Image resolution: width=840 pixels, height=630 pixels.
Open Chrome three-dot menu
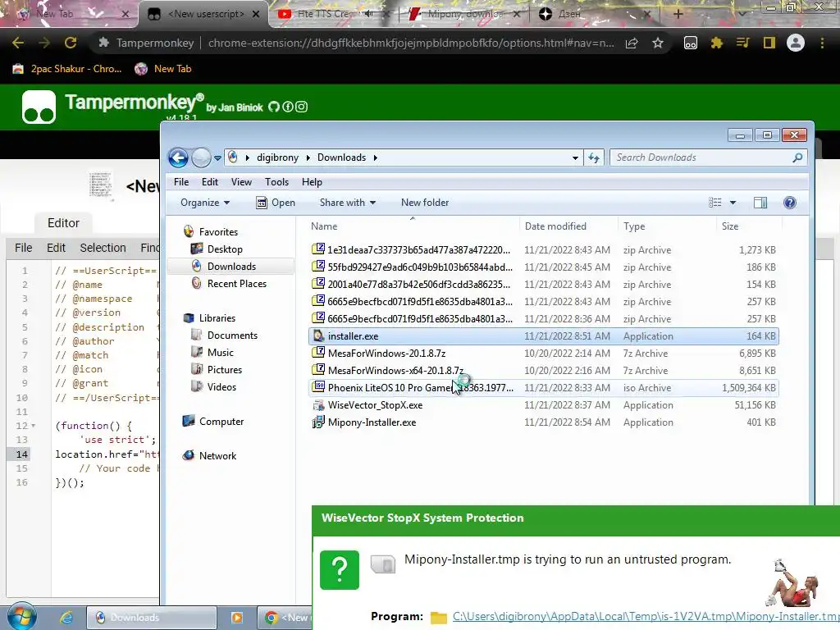pos(822,43)
